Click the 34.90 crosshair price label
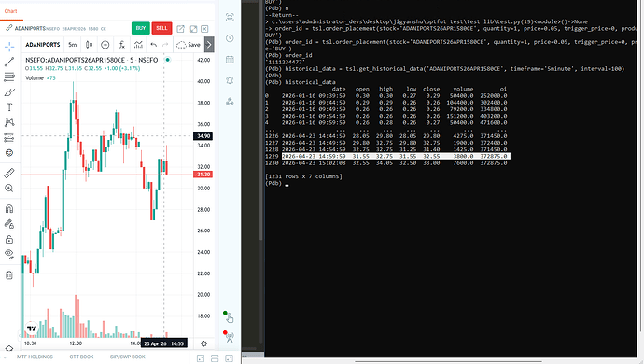The height and width of the screenshot is (364, 644). tap(203, 136)
